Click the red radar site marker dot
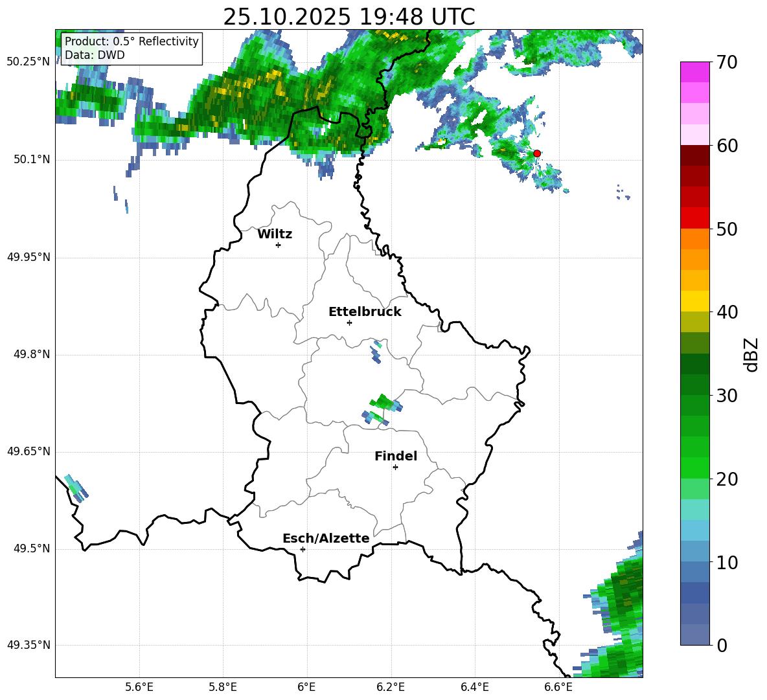This screenshot has width=767, height=700. click(536, 153)
